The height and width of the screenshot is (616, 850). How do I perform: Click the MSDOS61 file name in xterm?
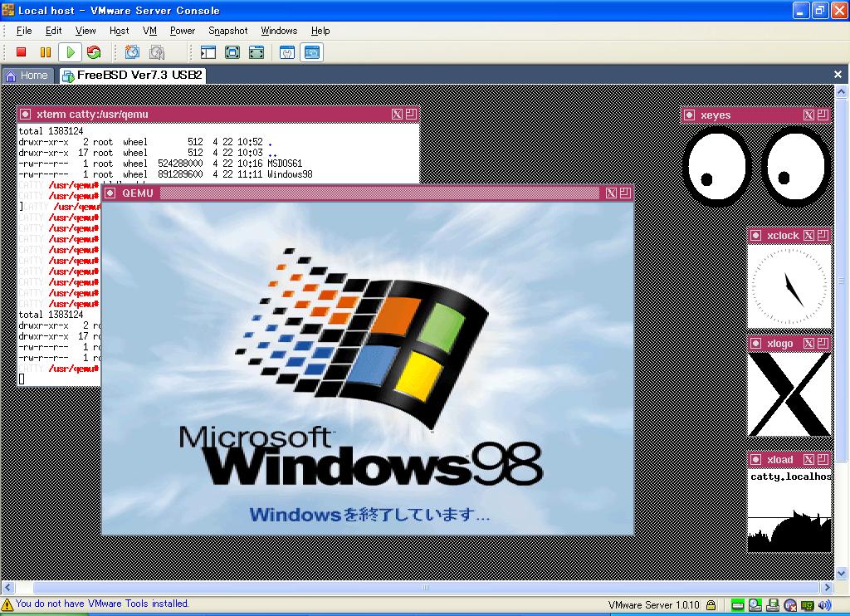(x=285, y=164)
